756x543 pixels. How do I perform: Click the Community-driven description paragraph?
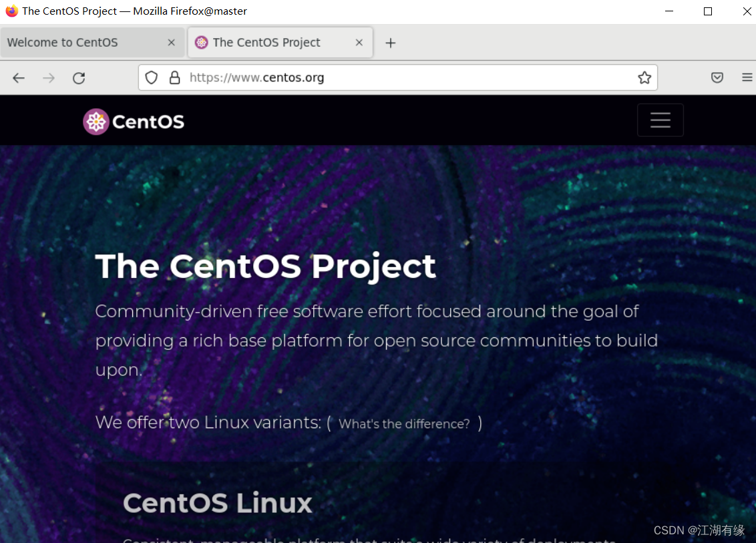click(x=377, y=341)
